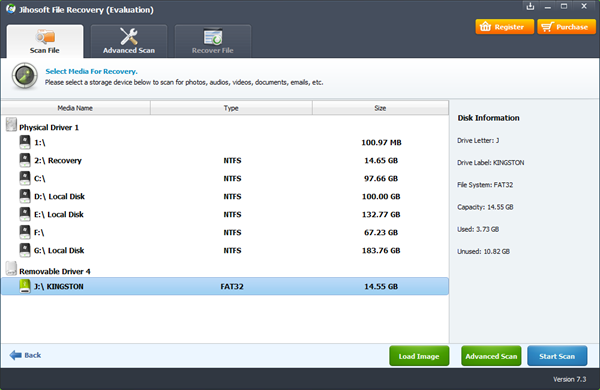
Task: Click the Drive Letter: J info text
Action: click(x=478, y=140)
